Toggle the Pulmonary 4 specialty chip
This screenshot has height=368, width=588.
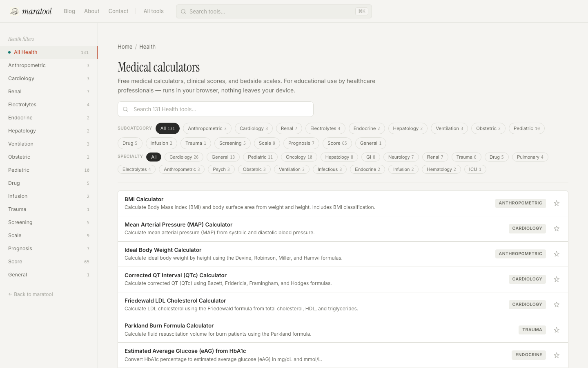coord(530,157)
